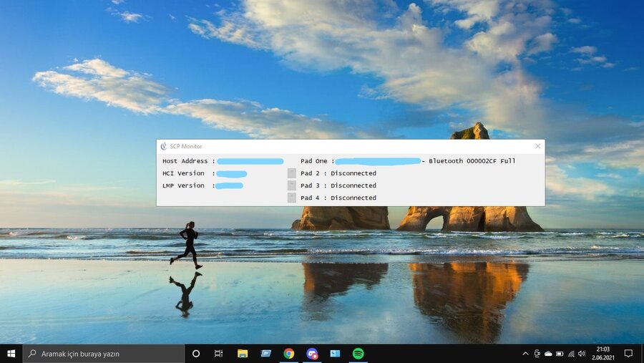Click the 'SCP Monitor' window title
This screenshot has height=363, width=644.
(x=185, y=146)
